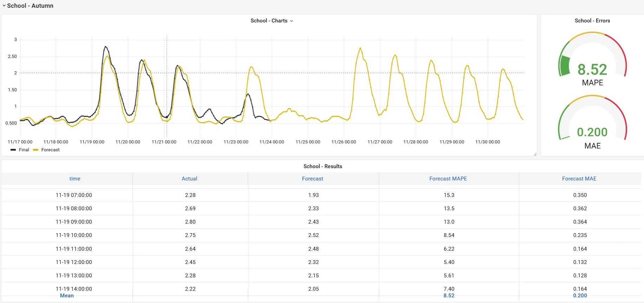Toggle the Forecast series in legend

pyautogui.click(x=51, y=150)
